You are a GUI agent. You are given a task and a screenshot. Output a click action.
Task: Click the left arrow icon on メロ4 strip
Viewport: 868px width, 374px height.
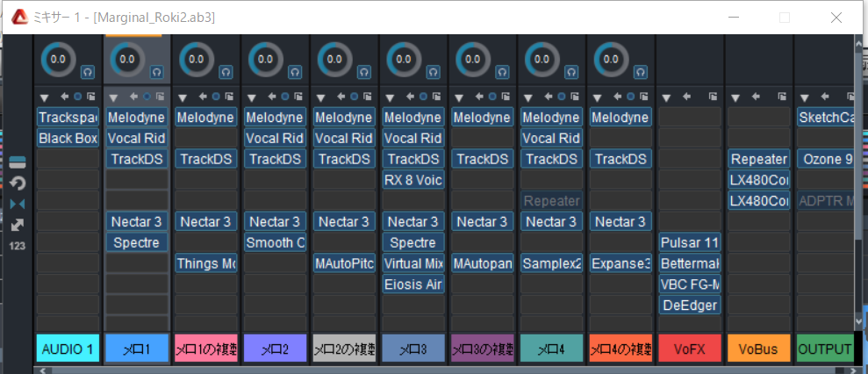pyautogui.click(x=549, y=97)
